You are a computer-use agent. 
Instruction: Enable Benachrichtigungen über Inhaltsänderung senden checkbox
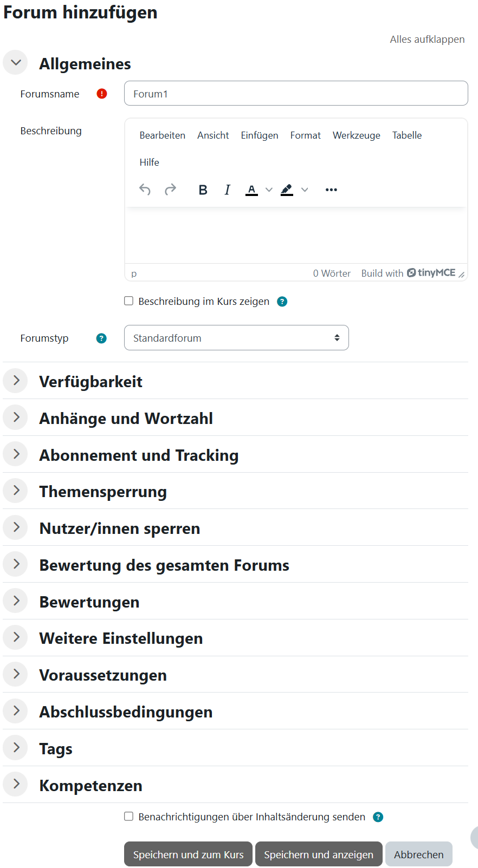[x=129, y=817]
